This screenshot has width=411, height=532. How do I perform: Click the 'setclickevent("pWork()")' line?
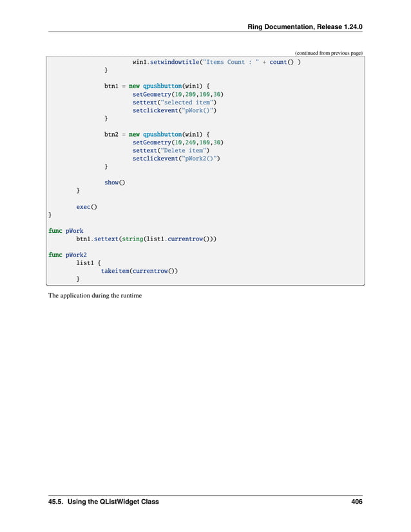pos(175,110)
